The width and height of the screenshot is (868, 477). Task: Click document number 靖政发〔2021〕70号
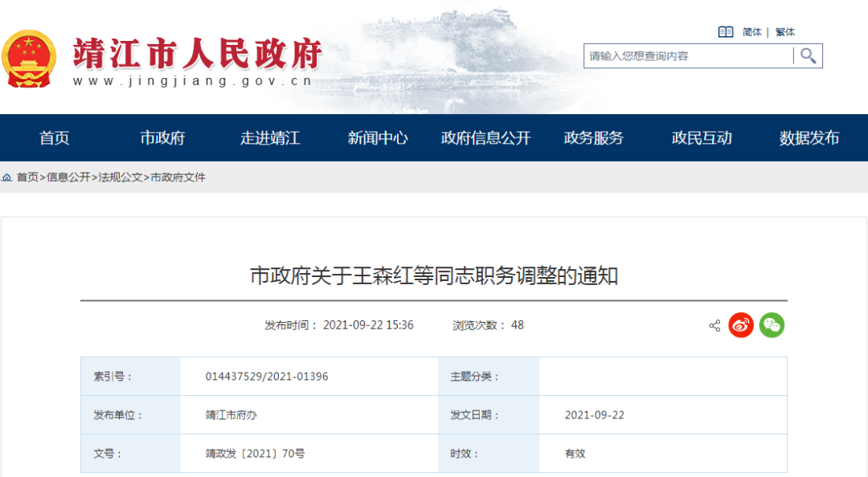coord(256,454)
